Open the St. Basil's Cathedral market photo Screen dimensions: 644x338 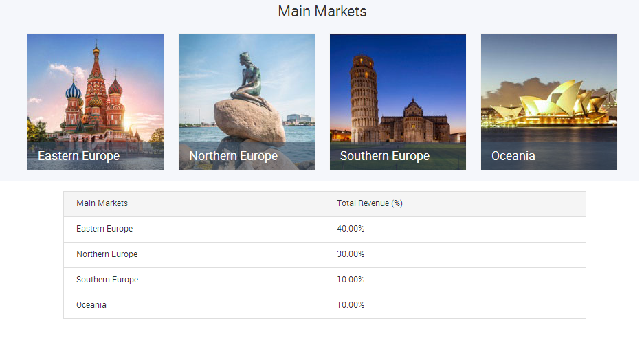tap(96, 89)
